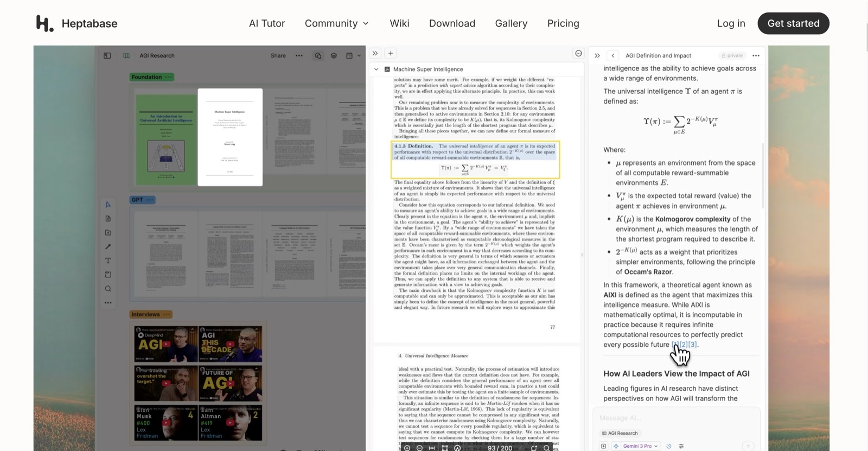Select the card note tool in whiteboard sidebar

(x=108, y=219)
